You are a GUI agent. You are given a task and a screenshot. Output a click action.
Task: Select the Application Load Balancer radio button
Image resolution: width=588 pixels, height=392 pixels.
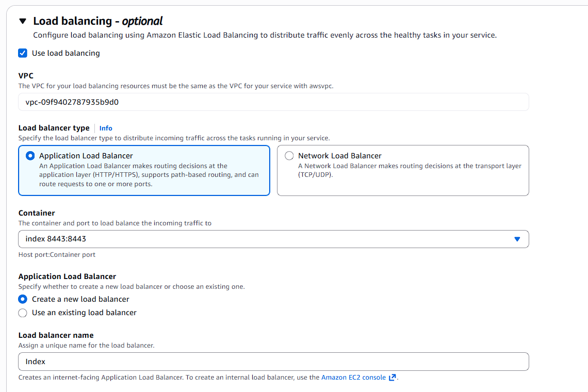(x=30, y=156)
